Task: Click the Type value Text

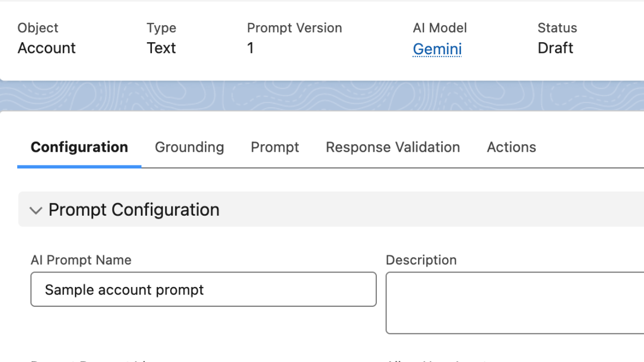Action: coord(161,48)
